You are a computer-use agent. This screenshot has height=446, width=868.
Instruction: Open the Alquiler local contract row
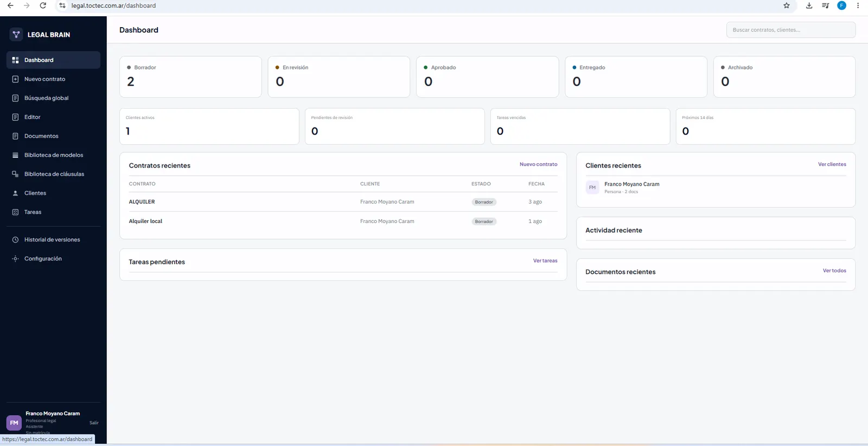[343, 221]
